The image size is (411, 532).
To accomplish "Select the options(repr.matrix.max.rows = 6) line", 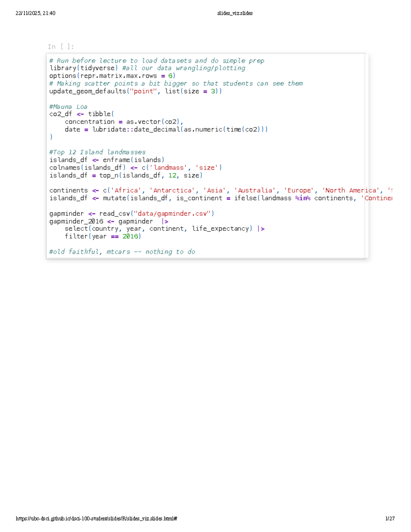I will click(112, 76).
